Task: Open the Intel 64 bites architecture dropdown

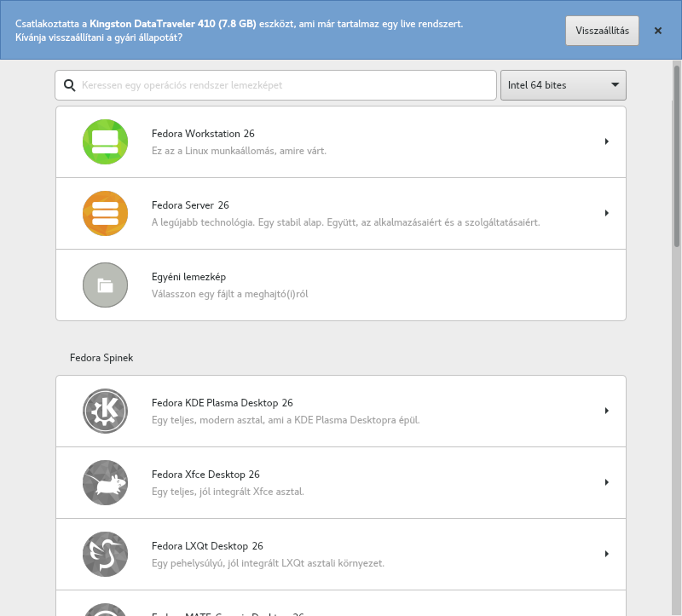Action: pos(564,85)
